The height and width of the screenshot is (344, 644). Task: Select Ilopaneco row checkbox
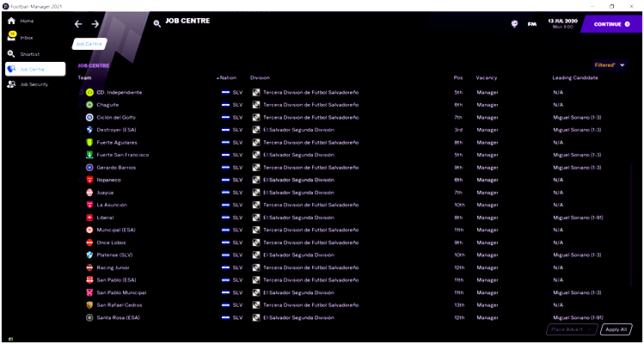point(81,180)
